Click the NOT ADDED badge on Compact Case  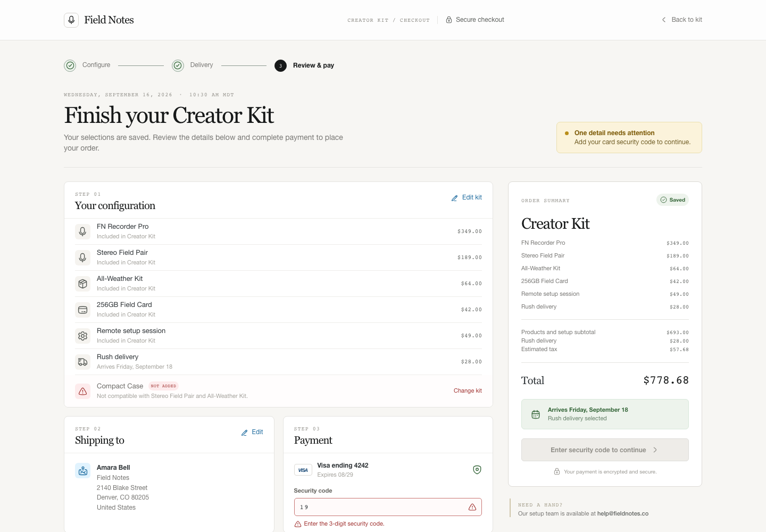coord(163,386)
